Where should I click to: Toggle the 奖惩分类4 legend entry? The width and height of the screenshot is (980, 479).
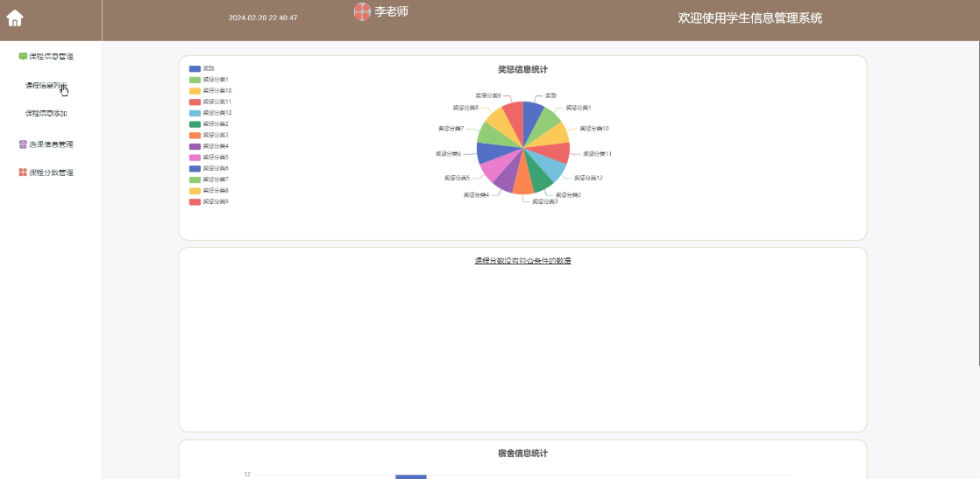pyautogui.click(x=209, y=146)
